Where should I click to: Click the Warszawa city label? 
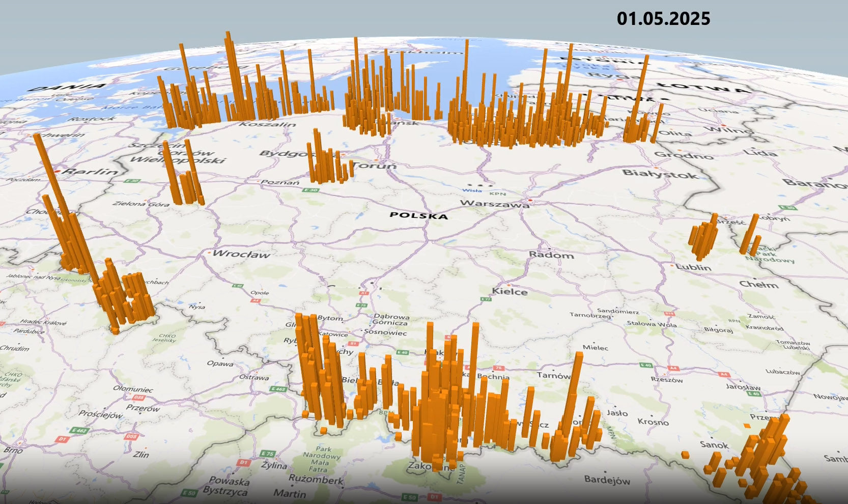tap(495, 204)
